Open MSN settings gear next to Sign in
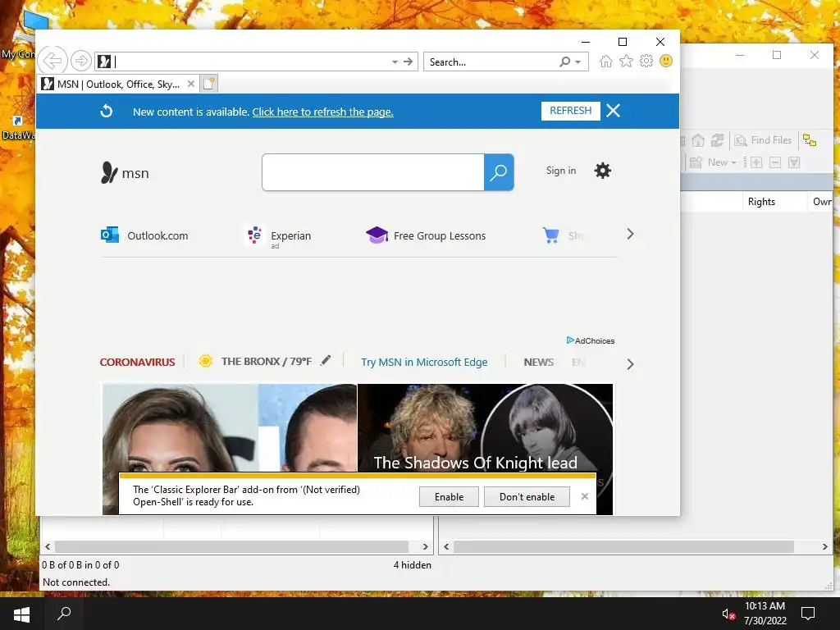Screen dimensions: 840x630 (603, 171)
